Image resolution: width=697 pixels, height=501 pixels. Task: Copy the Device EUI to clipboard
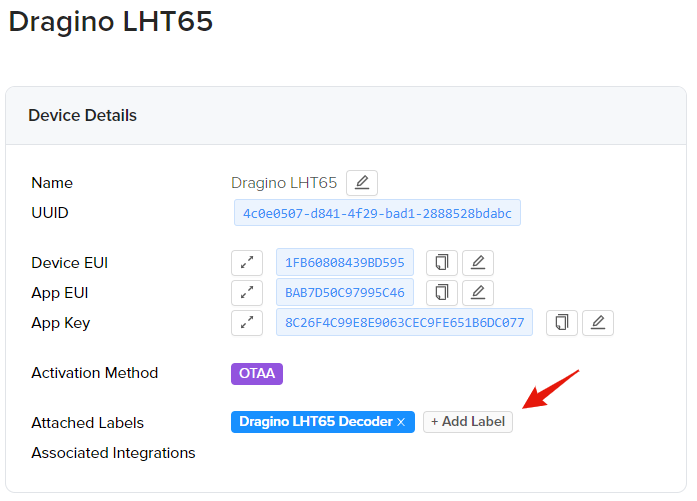click(442, 263)
